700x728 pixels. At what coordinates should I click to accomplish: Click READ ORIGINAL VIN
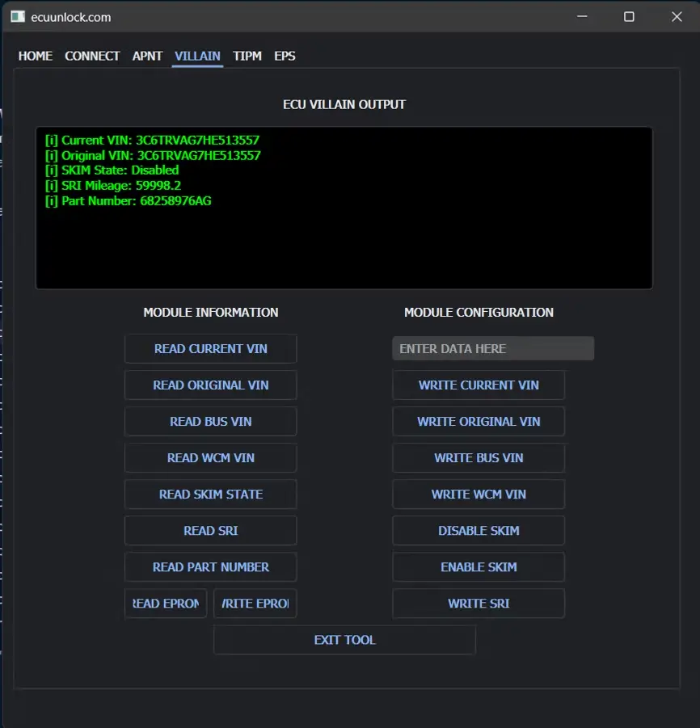[211, 385]
